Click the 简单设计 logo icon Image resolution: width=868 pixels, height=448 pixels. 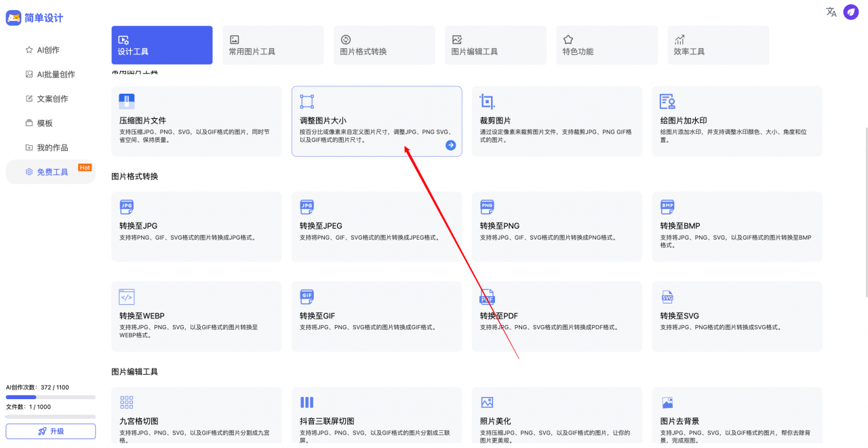tap(14, 18)
